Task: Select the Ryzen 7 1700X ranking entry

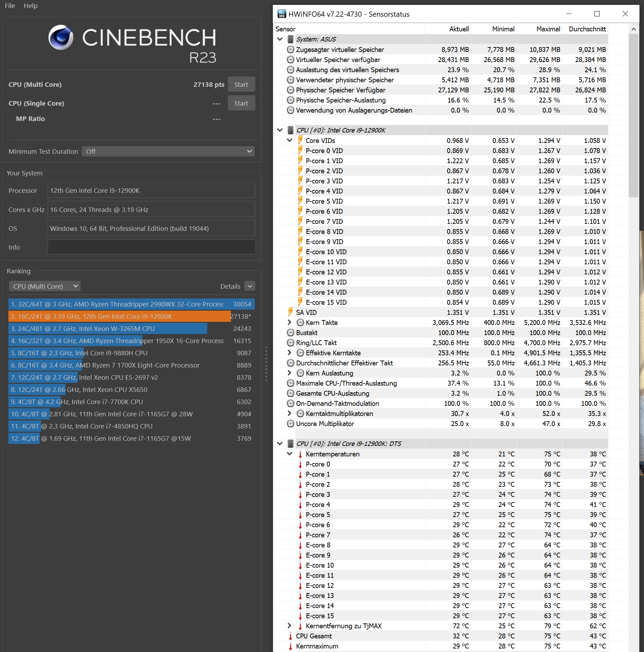Action: (x=132, y=365)
